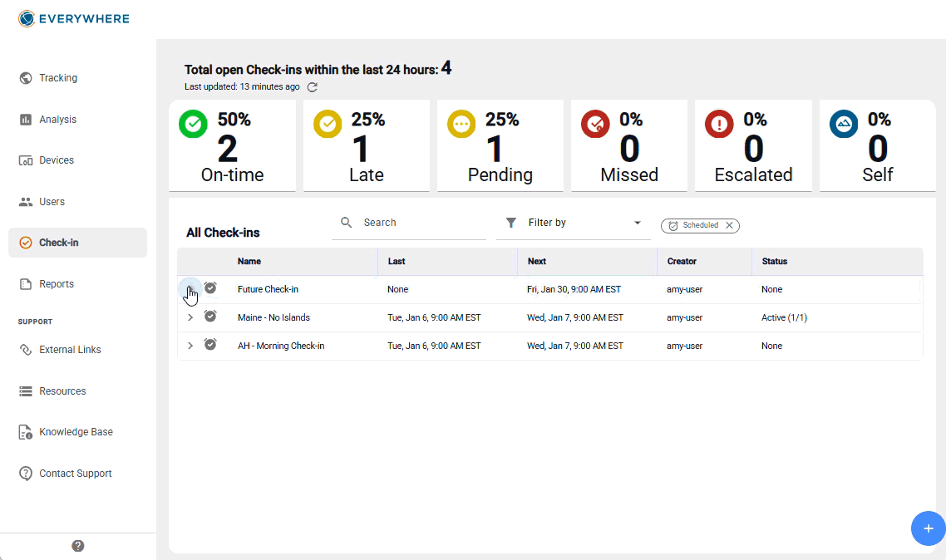The image size is (946, 560).
Task: Refresh the last updated check-in data
Action: pyautogui.click(x=313, y=87)
